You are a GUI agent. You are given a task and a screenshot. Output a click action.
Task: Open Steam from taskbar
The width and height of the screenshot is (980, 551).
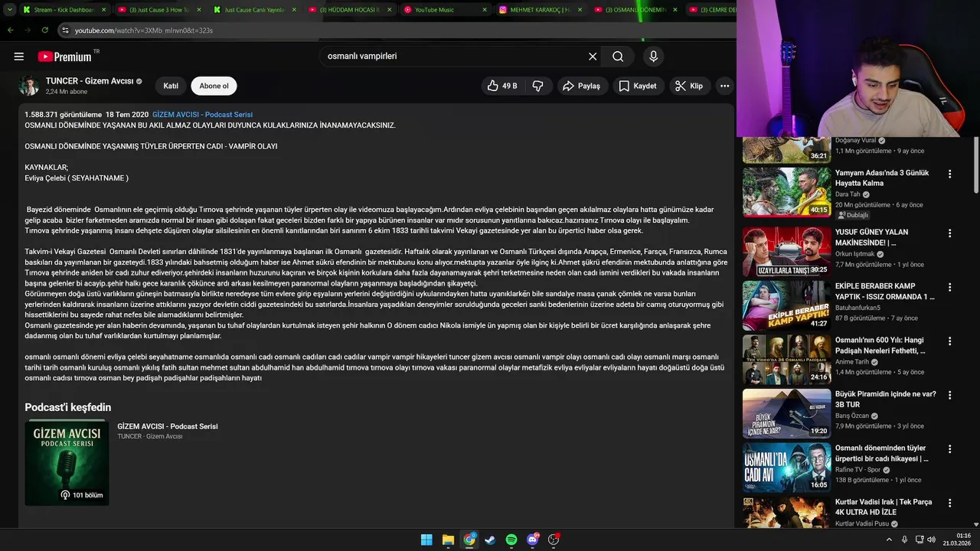pyautogui.click(x=490, y=540)
